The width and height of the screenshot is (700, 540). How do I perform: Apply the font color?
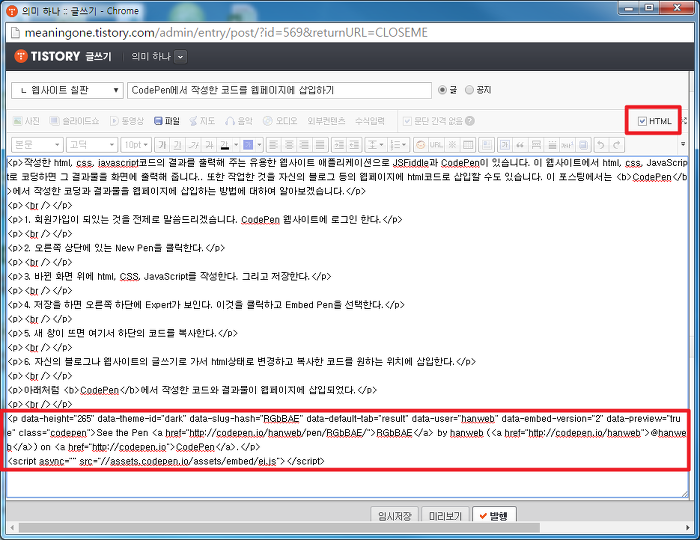click(x=225, y=145)
